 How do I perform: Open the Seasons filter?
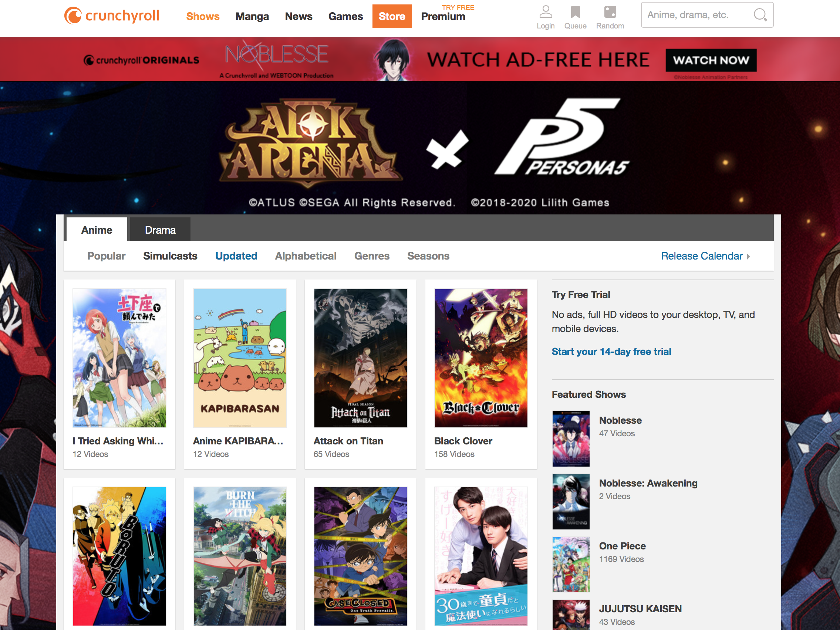click(428, 256)
